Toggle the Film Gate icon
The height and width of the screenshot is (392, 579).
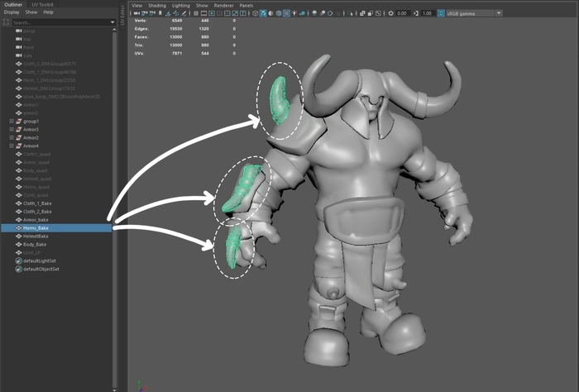pos(203,13)
